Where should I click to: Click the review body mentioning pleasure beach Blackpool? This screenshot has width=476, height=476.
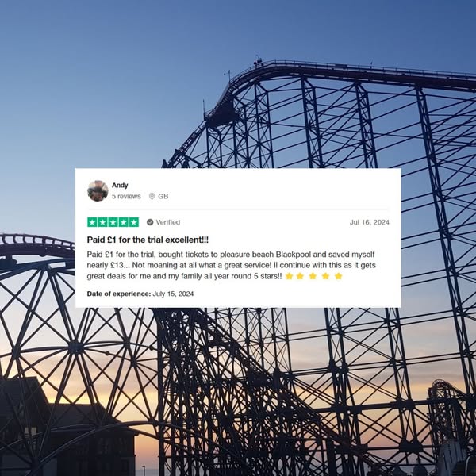232,265
